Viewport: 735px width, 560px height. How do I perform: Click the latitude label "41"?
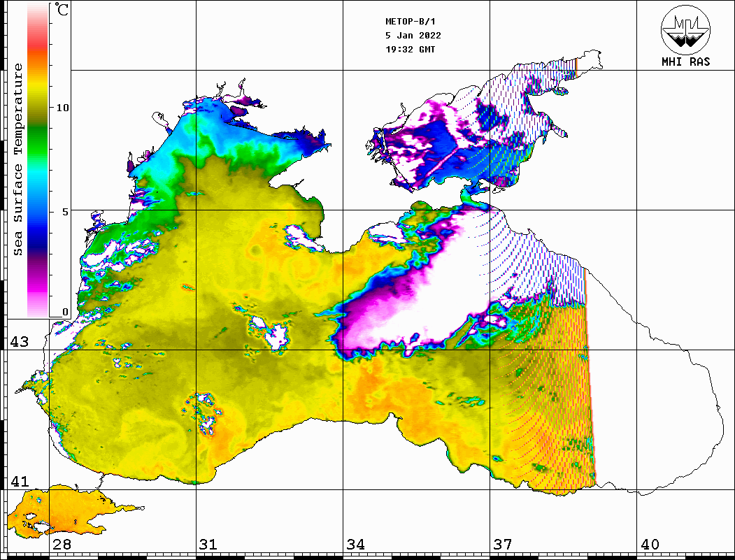pyautogui.click(x=20, y=481)
